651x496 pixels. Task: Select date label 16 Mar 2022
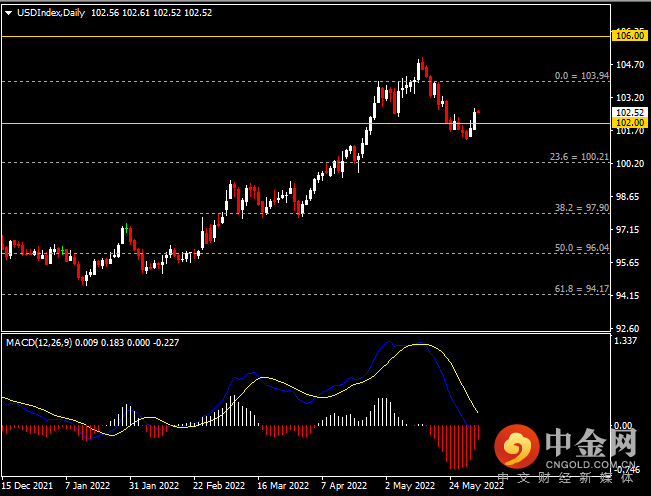[283, 486]
